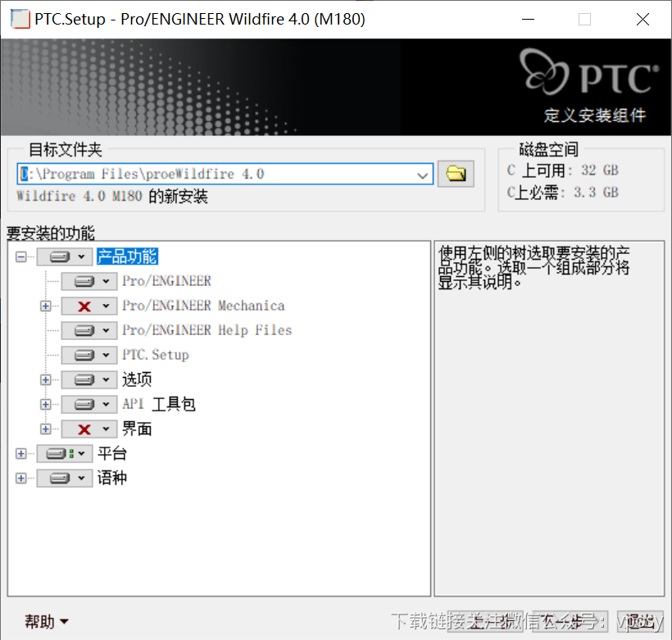Toggle the red X for Pro/ENGINEER Mechanica
This screenshot has width=672, height=640.
click(x=83, y=306)
